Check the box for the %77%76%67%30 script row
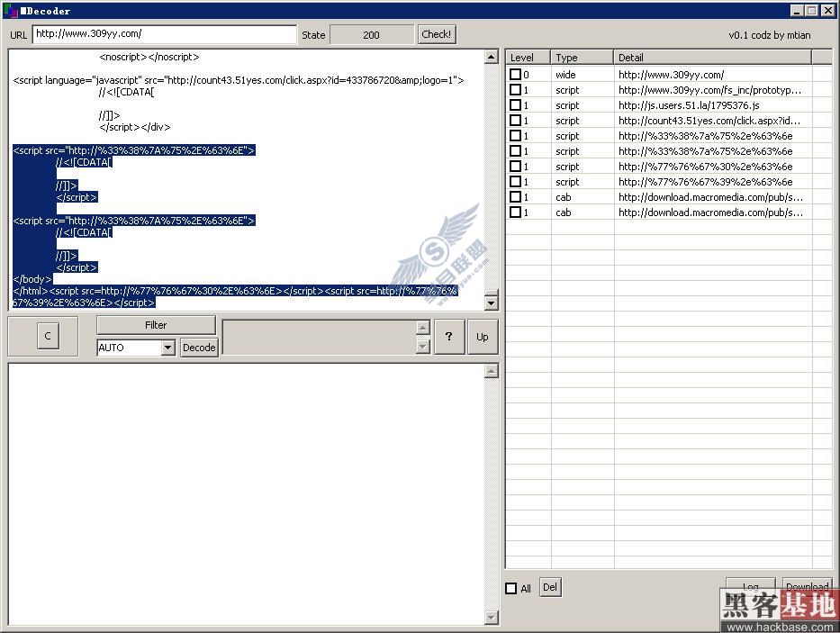The height and width of the screenshot is (633, 840). (515, 167)
